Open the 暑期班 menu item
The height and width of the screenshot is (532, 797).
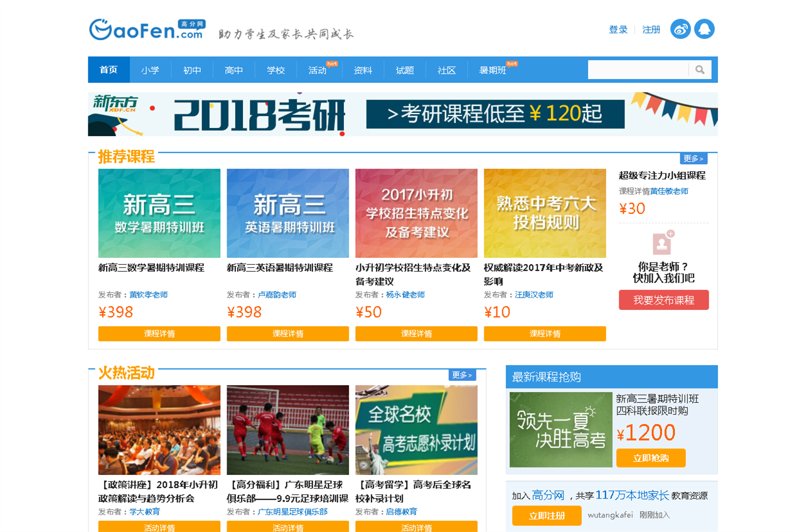click(x=493, y=70)
